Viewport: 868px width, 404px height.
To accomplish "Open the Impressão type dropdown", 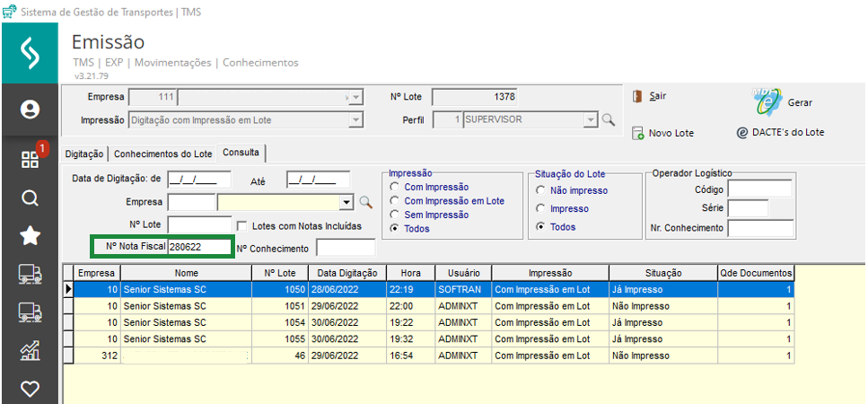I will [355, 119].
